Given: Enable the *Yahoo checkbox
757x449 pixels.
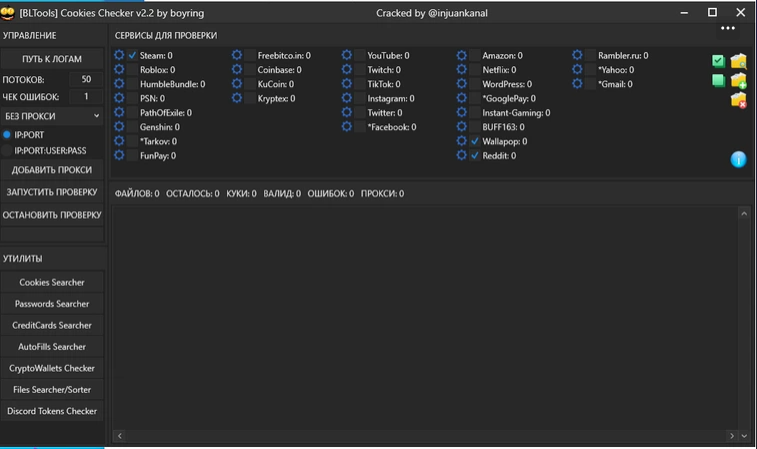Looking at the screenshot, I should [590, 70].
